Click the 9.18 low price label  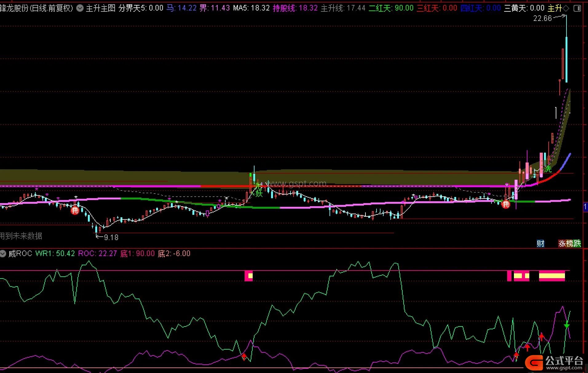coord(111,238)
